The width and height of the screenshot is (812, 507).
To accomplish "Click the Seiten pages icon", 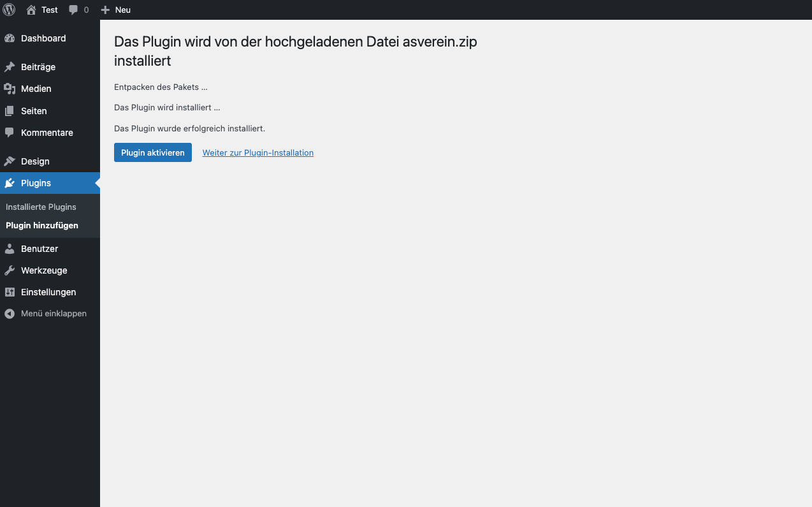I will [x=10, y=111].
